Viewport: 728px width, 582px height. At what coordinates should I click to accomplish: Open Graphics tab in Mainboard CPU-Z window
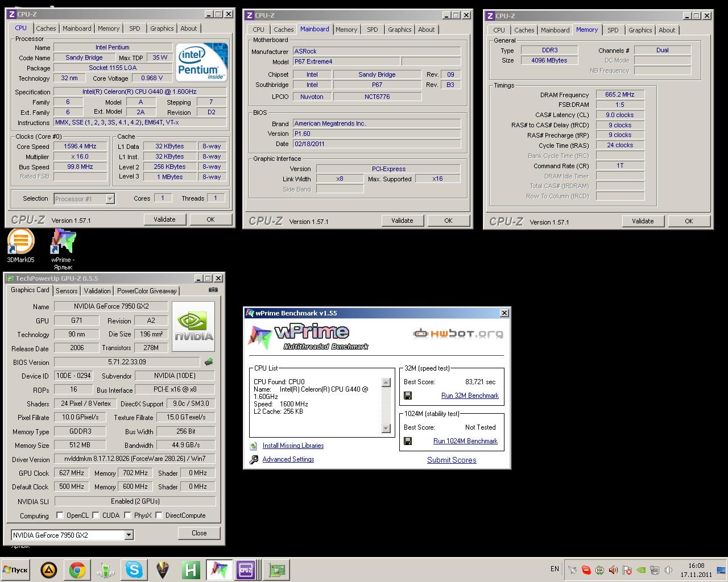coord(400,30)
